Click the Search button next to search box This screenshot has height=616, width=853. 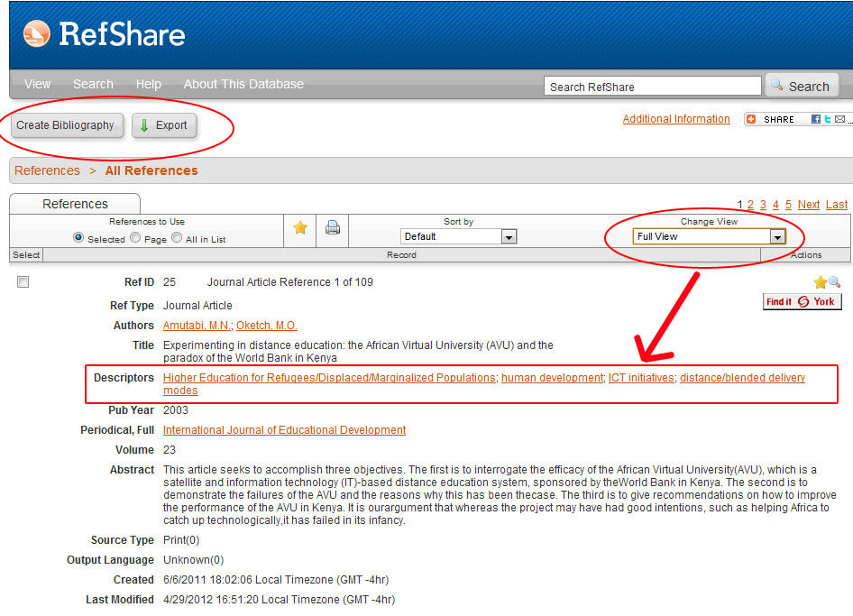(x=802, y=86)
